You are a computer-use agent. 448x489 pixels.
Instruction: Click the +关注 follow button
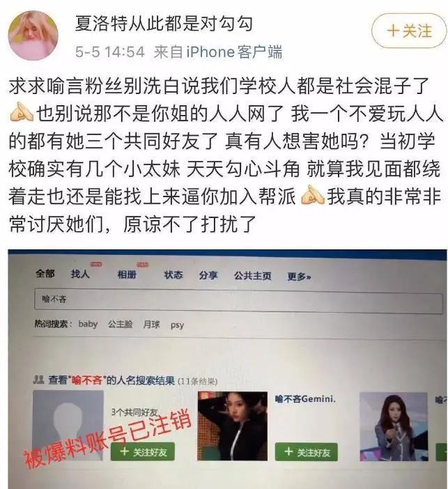click(409, 31)
